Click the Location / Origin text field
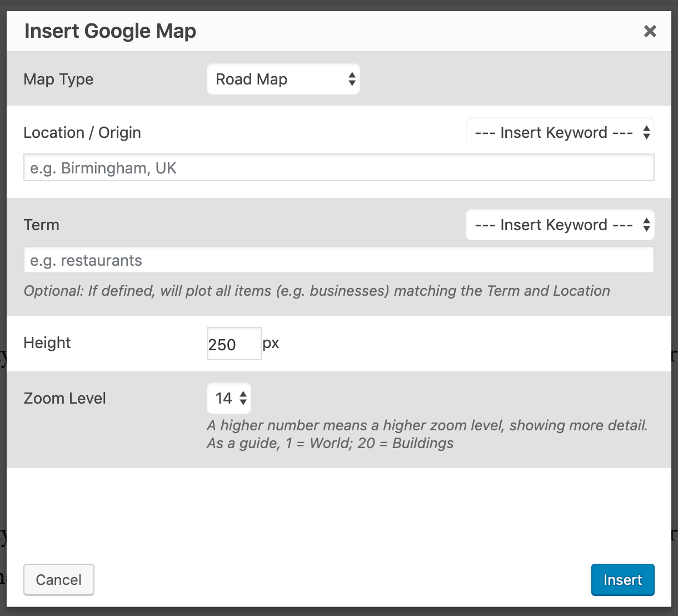678x616 pixels. point(339,168)
